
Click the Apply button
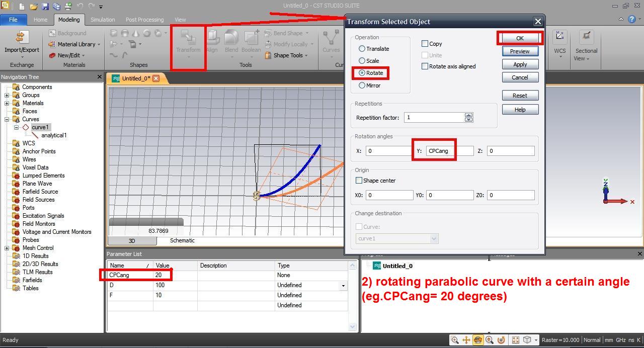click(520, 64)
